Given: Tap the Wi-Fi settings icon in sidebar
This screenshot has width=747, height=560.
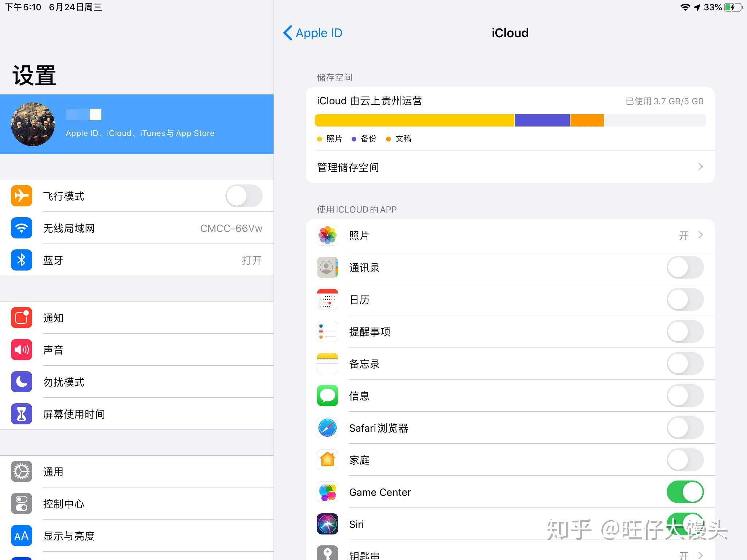Looking at the screenshot, I should coord(22,228).
